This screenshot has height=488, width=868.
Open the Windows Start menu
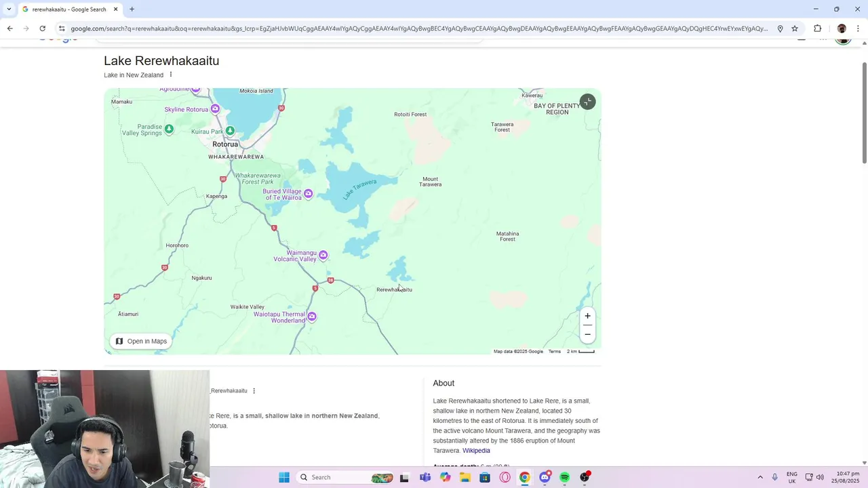pyautogui.click(x=284, y=477)
